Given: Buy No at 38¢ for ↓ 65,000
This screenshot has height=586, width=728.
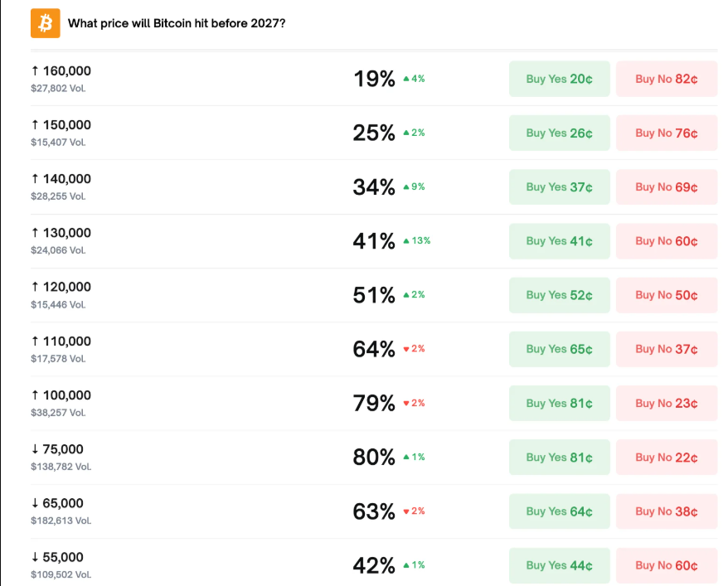Looking at the screenshot, I should point(666,511).
